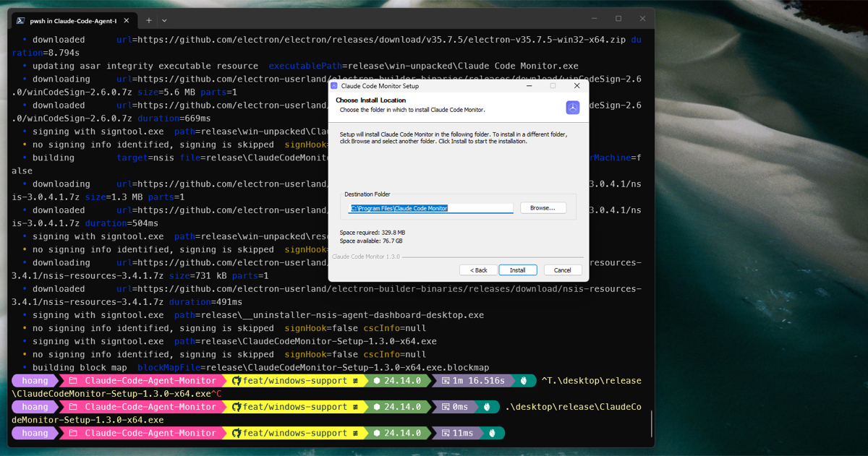Open the terminal profile dropdown chevron
Viewport: 868px width, 456px height.
164,20
